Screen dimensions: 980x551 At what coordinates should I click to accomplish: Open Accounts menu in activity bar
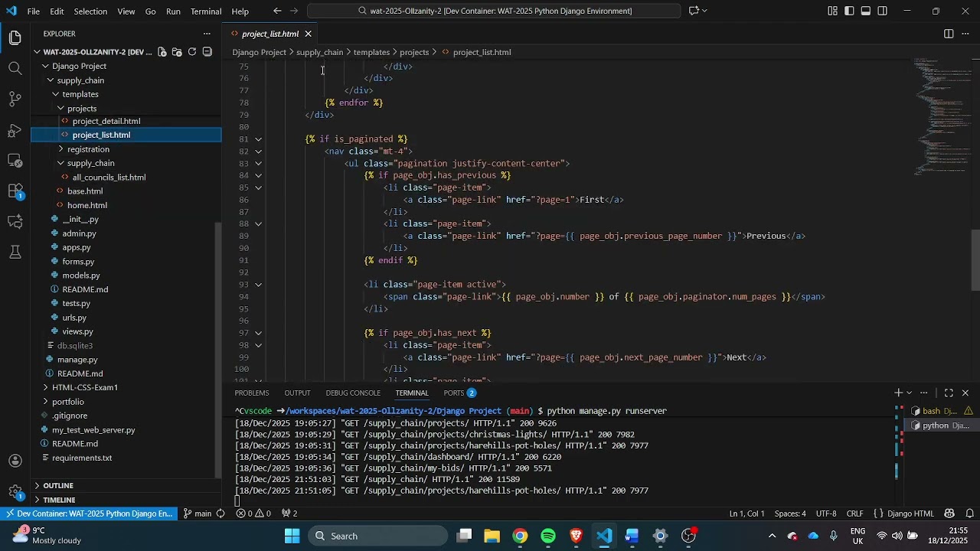pos(15,461)
